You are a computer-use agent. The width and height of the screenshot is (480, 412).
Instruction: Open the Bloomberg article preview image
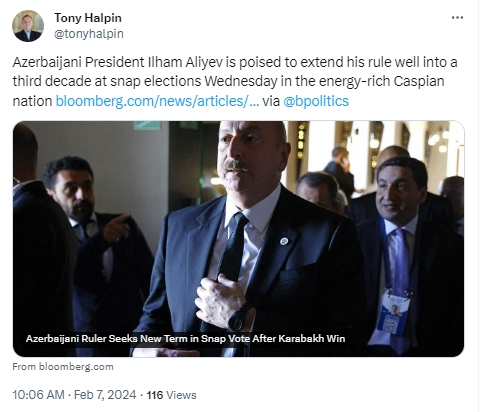tap(238, 239)
